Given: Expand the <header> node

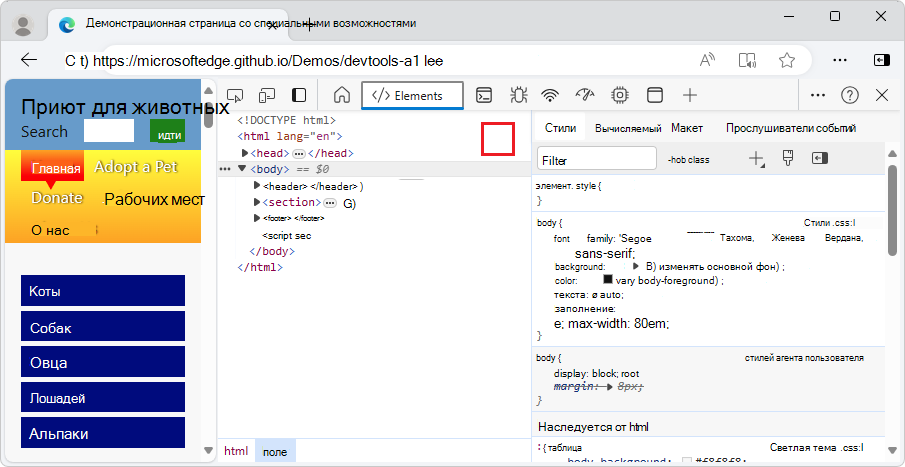Looking at the screenshot, I should (x=257, y=186).
